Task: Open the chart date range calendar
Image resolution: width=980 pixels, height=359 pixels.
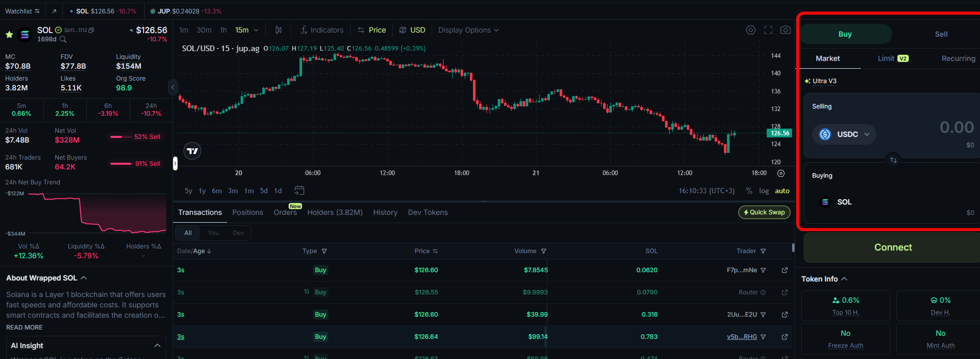Action: click(x=299, y=191)
